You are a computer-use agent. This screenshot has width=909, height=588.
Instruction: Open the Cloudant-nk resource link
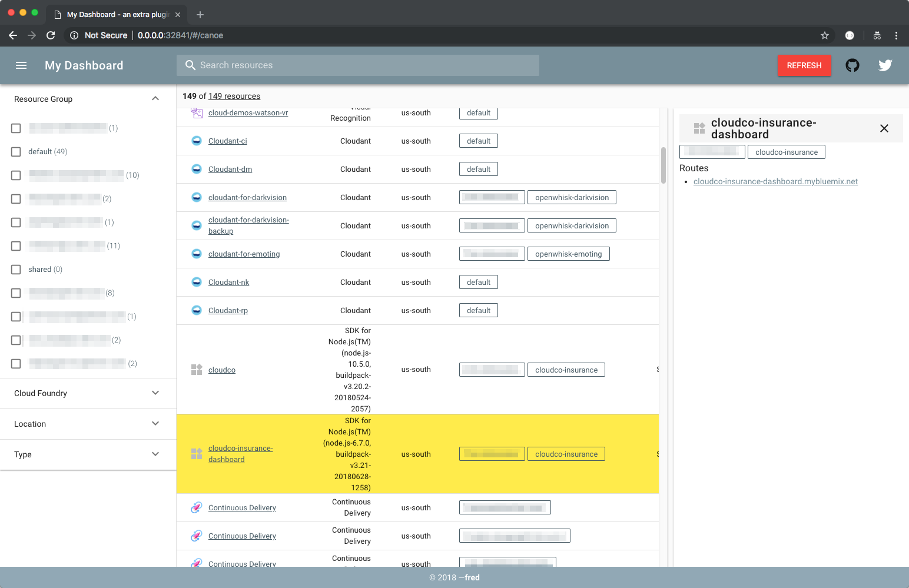pos(228,282)
